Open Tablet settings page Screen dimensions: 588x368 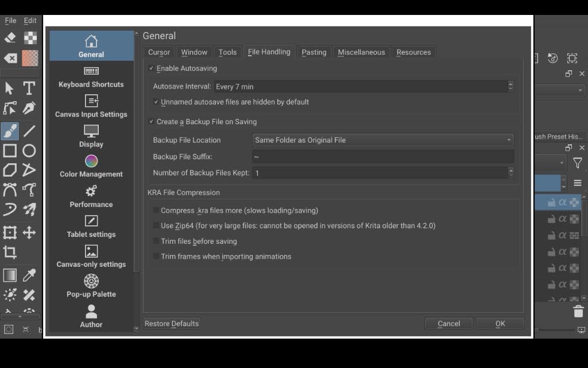pyautogui.click(x=91, y=227)
